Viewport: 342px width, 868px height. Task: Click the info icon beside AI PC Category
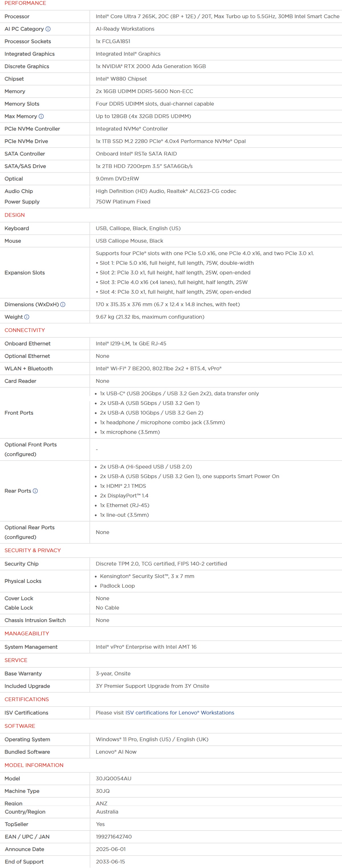pyautogui.click(x=48, y=29)
